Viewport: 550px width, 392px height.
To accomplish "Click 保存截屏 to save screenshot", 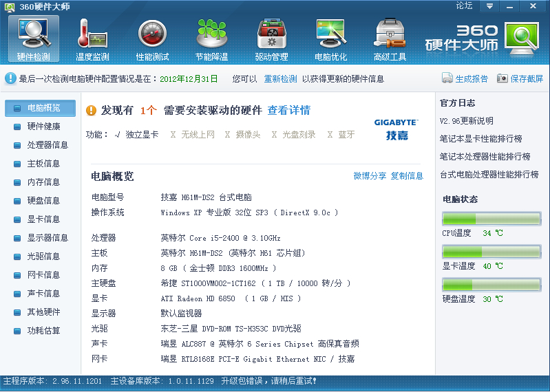I will coord(527,79).
